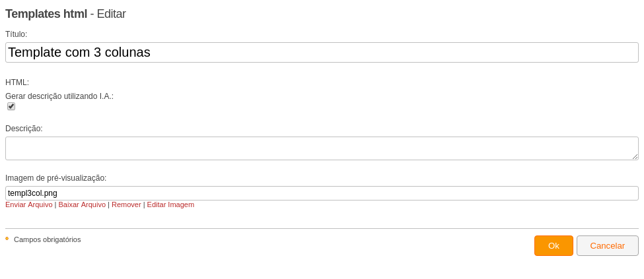Click the Descrição label
The width and height of the screenshot is (644, 279).
click(24, 129)
